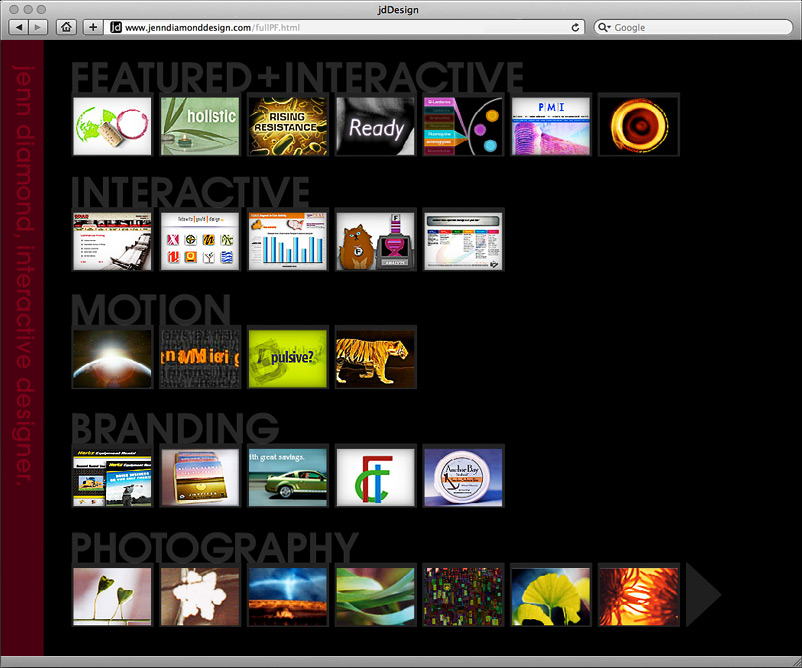Select the 'Ready' featured thumbnail
Viewport: 802px width, 668px height.
tap(375, 126)
